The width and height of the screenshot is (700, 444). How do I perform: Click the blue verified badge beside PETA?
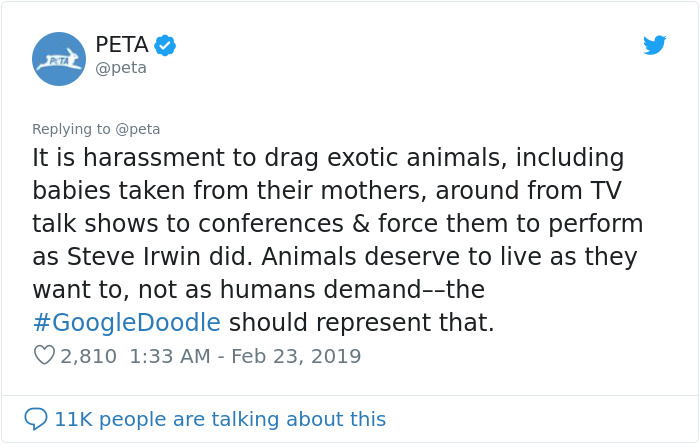click(x=166, y=45)
